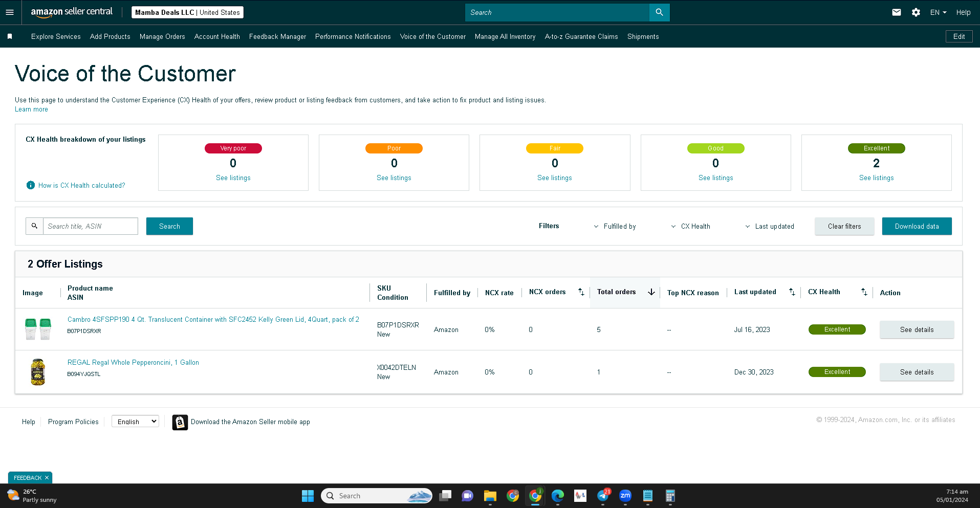Expand the Last updated filter
980x508 pixels.
(x=770, y=226)
